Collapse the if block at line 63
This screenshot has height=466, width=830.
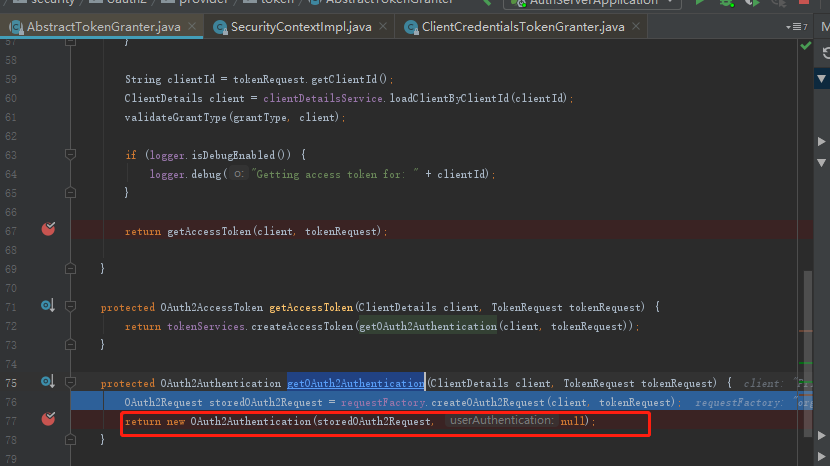tap(70, 155)
